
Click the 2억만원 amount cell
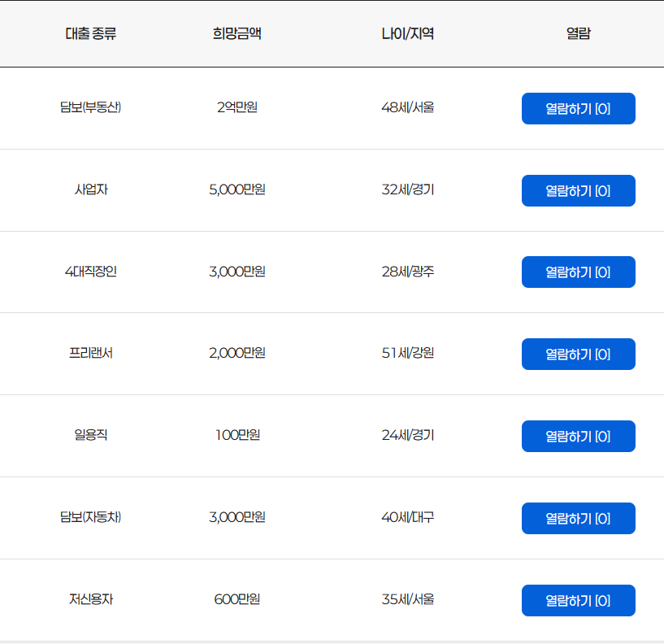[237, 107]
